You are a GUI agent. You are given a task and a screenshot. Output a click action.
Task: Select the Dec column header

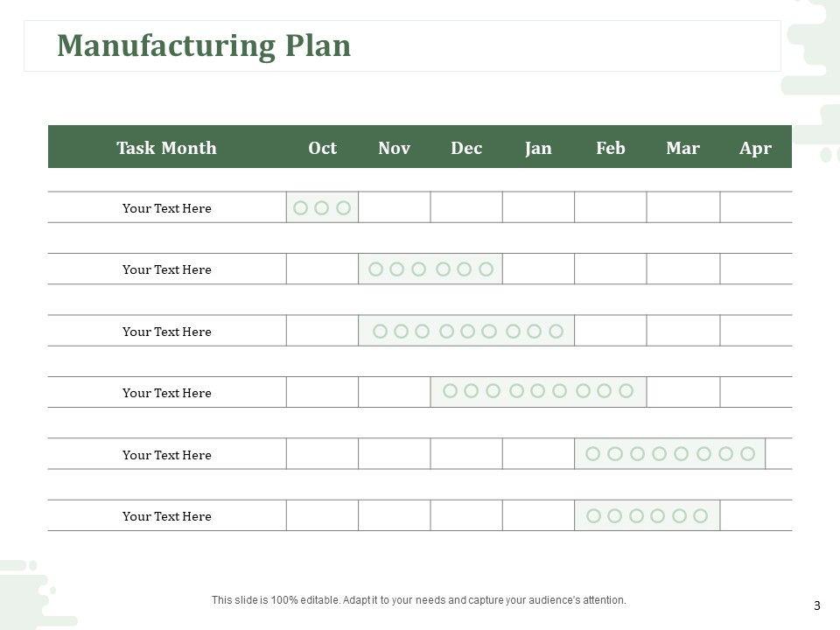click(466, 148)
